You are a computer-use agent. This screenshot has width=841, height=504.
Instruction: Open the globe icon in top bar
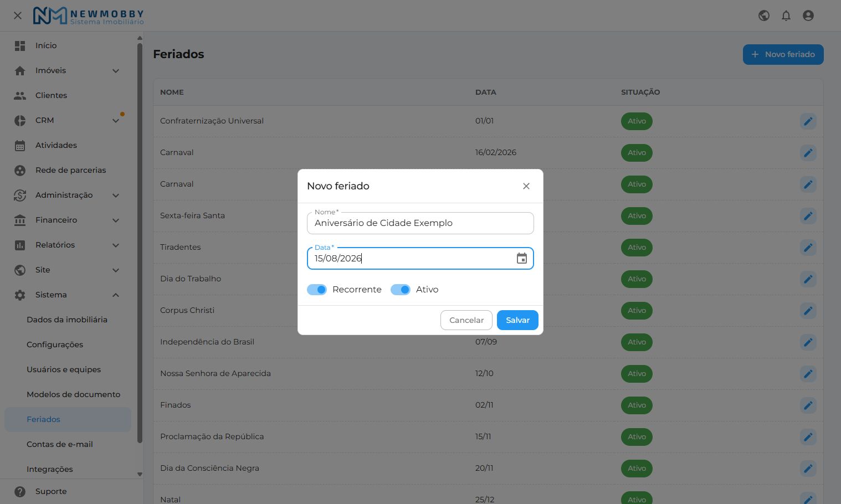point(764,16)
